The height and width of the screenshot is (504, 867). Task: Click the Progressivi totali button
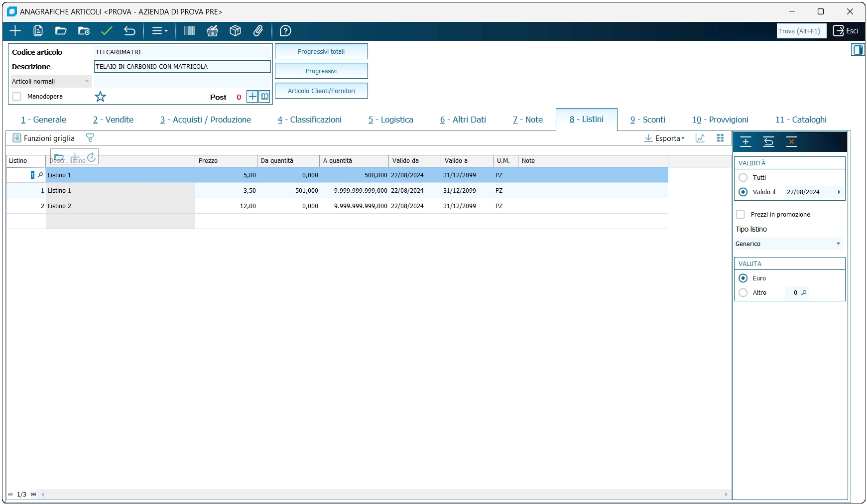pyautogui.click(x=321, y=52)
